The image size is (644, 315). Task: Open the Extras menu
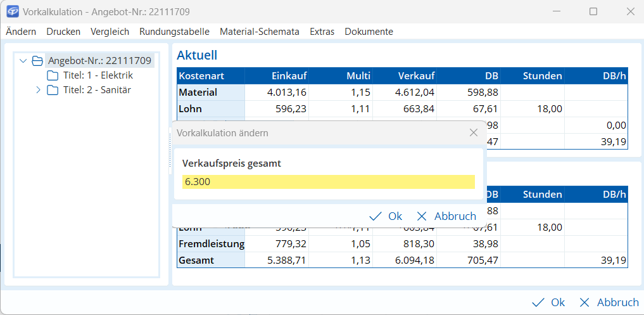point(322,32)
